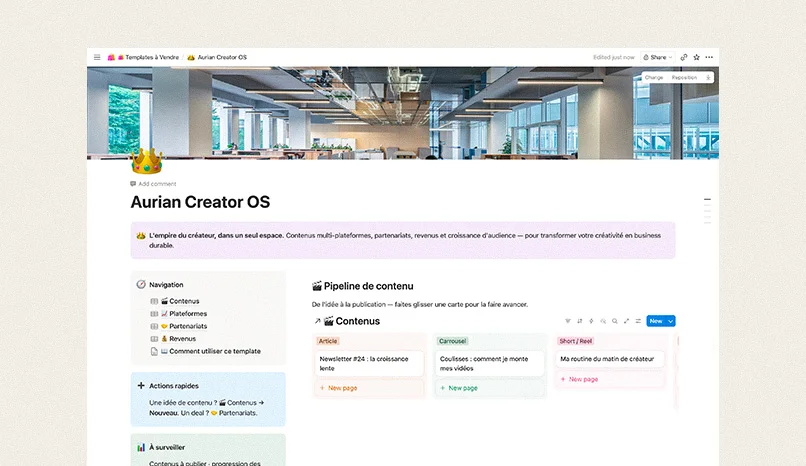Open the Share dropdown
Screen dimensions: 806x466
point(657,57)
